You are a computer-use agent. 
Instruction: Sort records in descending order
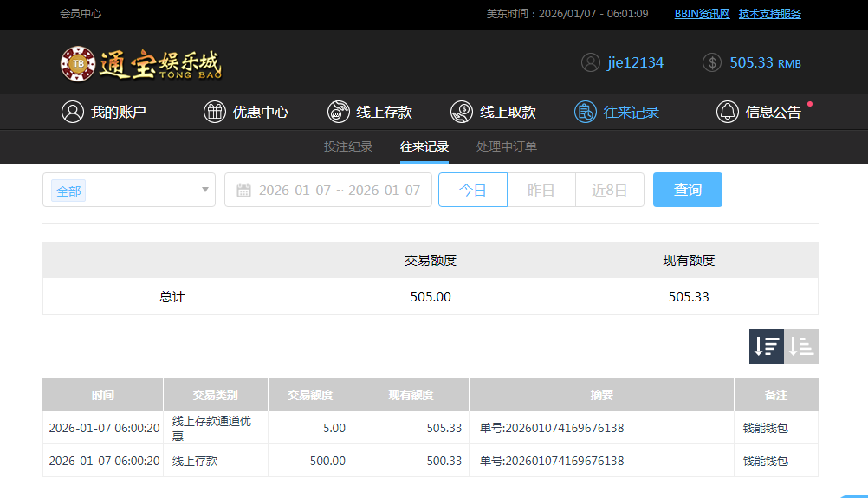(767, 346)
